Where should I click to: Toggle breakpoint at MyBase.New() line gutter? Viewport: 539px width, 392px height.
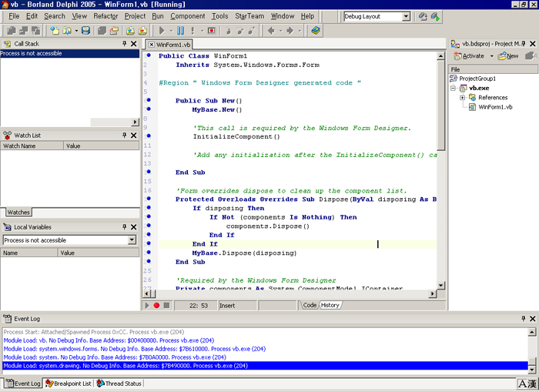(x=149, y=110)
